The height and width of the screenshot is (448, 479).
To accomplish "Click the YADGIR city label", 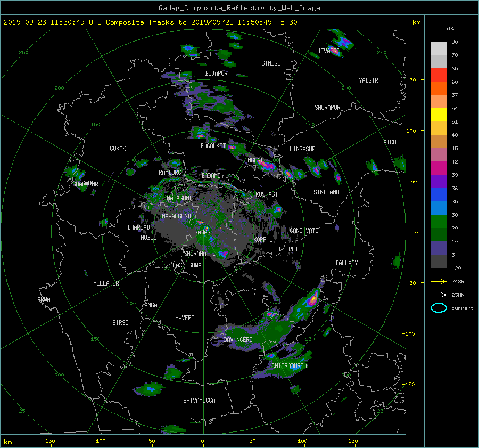I will (368, 80).
